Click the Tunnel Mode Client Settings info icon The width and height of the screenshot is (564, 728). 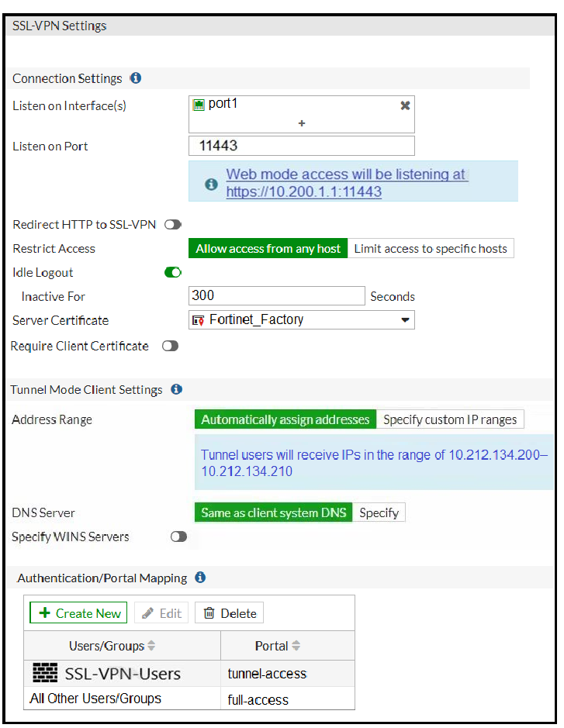pyautogui.click(x=176, y=389)
